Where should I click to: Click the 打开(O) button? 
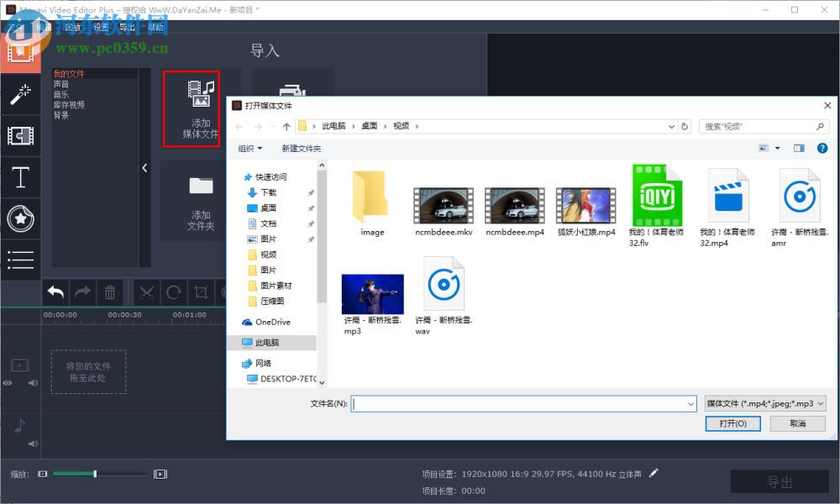[732, 423]
